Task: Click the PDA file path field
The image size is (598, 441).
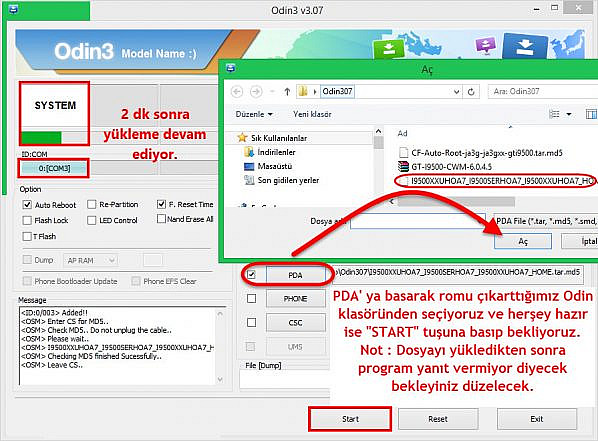Action: tap(459, 275)
